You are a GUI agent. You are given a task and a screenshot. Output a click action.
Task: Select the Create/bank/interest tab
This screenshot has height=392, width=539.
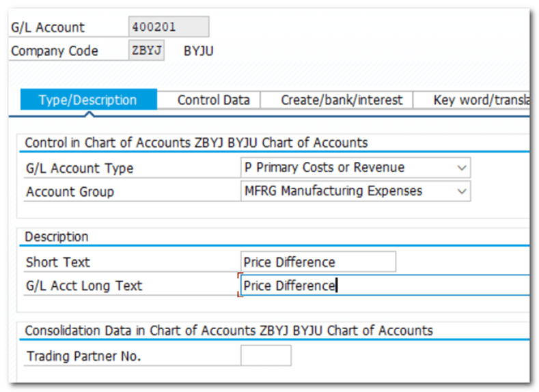click(x=337, y=100)
